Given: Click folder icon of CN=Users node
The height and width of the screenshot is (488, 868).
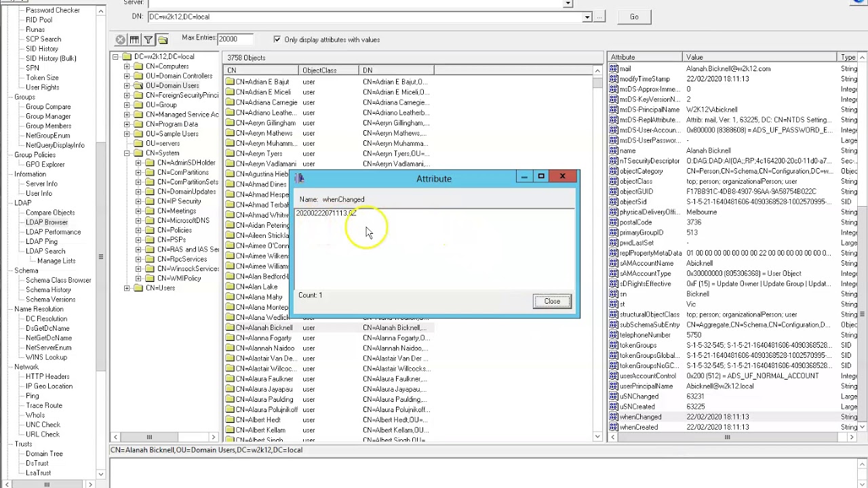Looking at the screenshot, I should pos(138,288).
